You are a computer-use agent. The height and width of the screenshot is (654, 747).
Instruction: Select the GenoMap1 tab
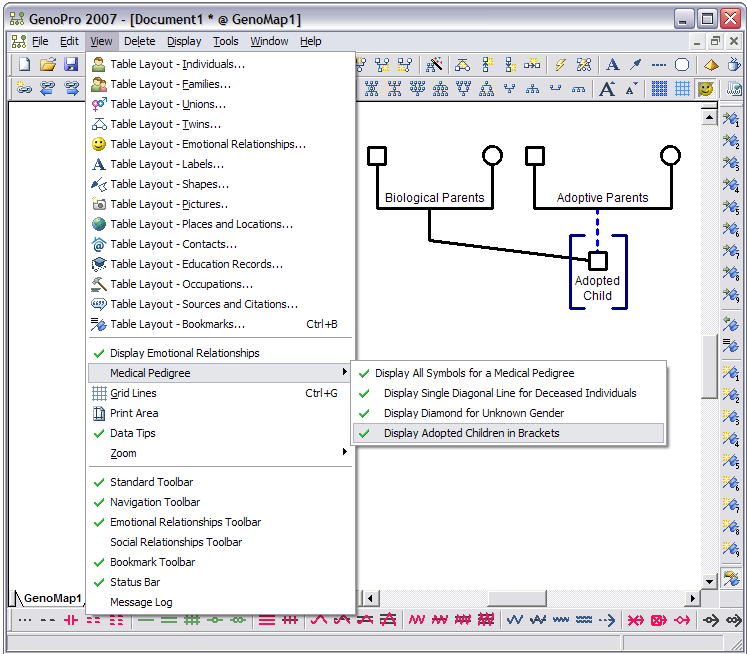coord(50,598)
